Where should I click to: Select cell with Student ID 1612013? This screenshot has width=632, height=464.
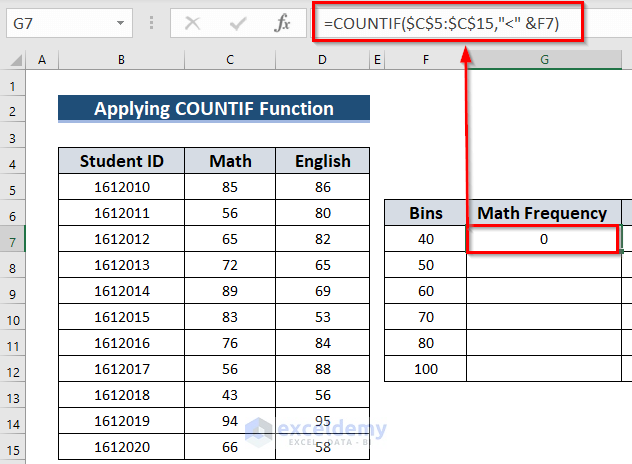[x=121, y=265]
